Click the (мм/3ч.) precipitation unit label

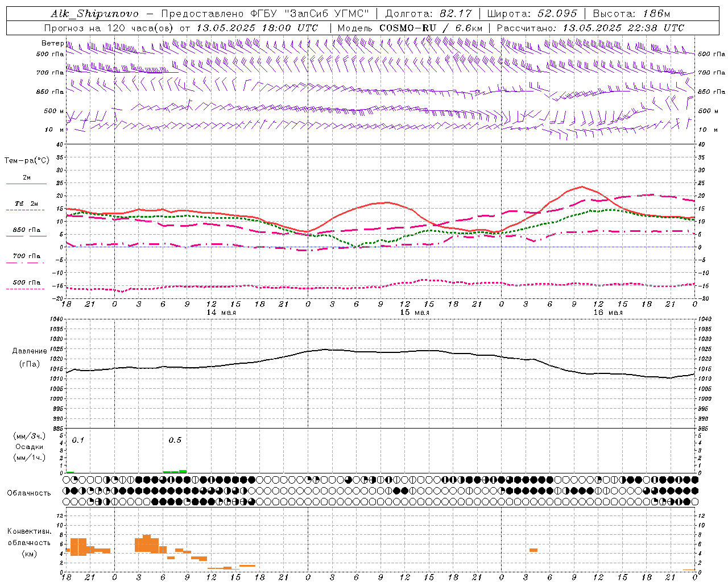tap(30, 436)
